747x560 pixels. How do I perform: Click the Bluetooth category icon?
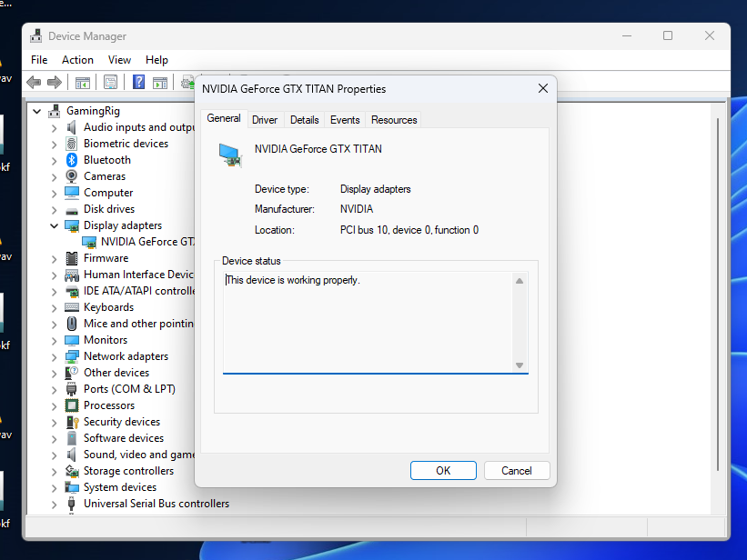(x=72, y=160)
